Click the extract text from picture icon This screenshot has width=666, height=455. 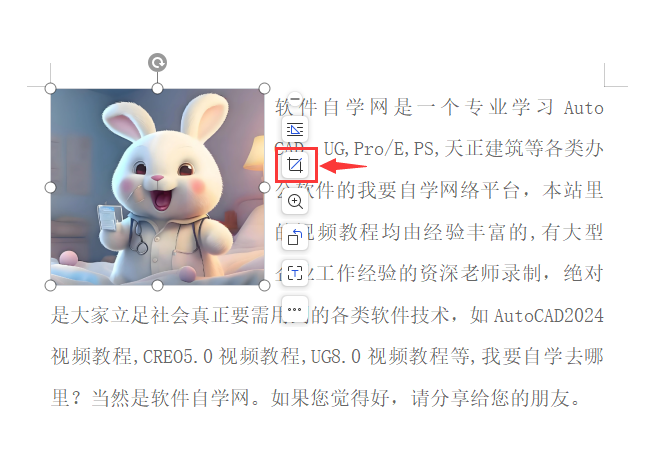[x=295, y=273]
